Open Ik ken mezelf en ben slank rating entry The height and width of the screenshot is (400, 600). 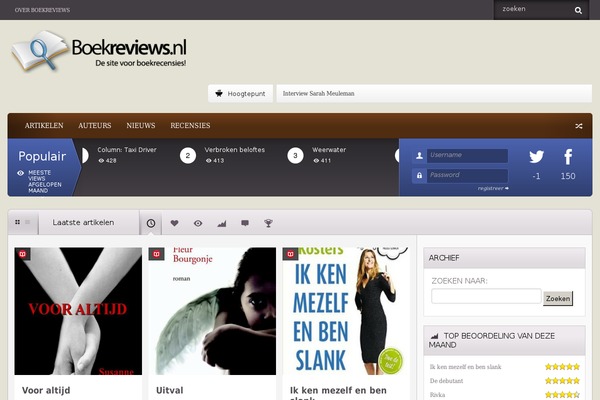click(x=465, y=367)
